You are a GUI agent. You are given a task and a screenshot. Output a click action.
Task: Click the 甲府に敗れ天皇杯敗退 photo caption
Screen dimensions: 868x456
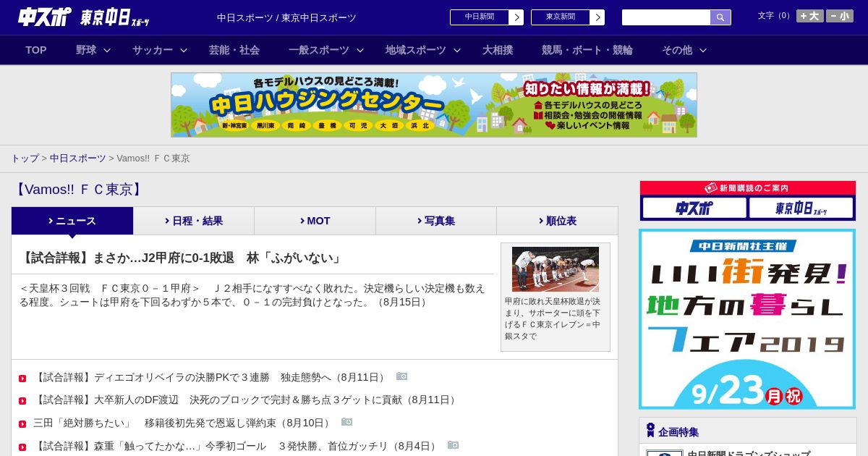tap(553, 318)
